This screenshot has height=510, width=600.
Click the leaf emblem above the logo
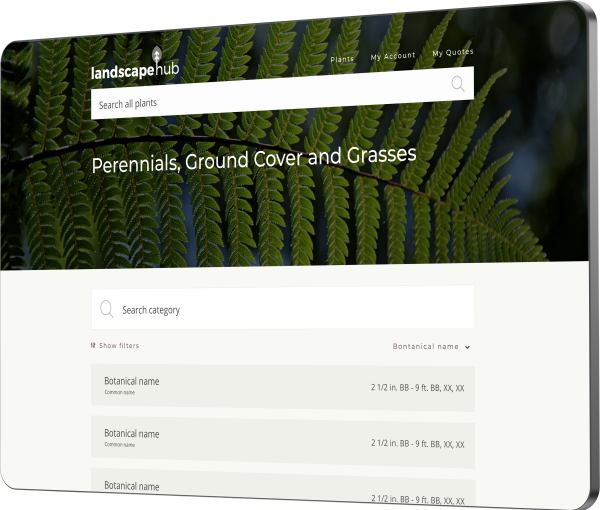[156, 56]
